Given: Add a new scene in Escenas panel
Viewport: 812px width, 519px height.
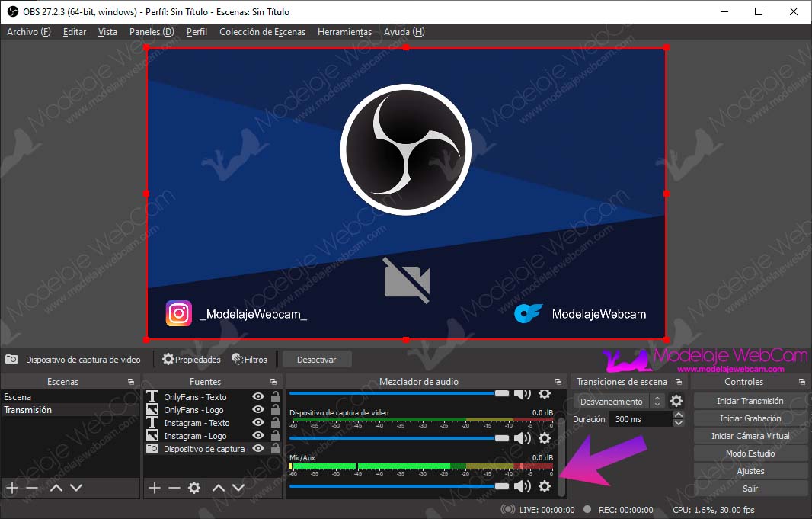Looking at the screenshot, I should 11,488.
